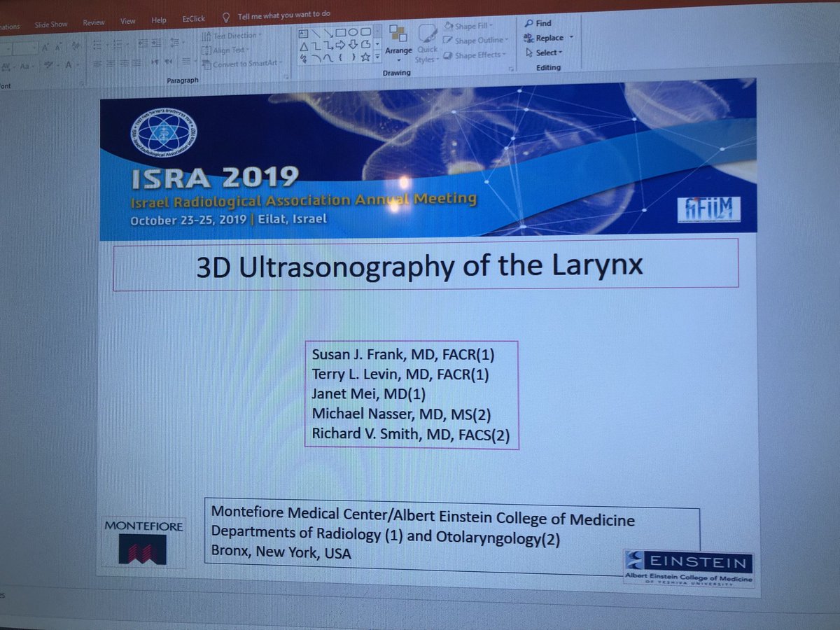Select the Elbow Arrow Connector shape

(329, 45)
